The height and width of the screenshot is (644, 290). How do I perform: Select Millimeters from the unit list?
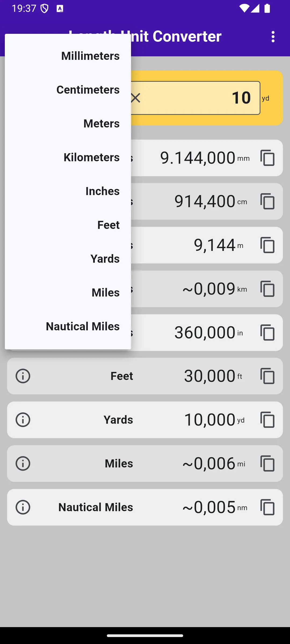tap(68, 56)
